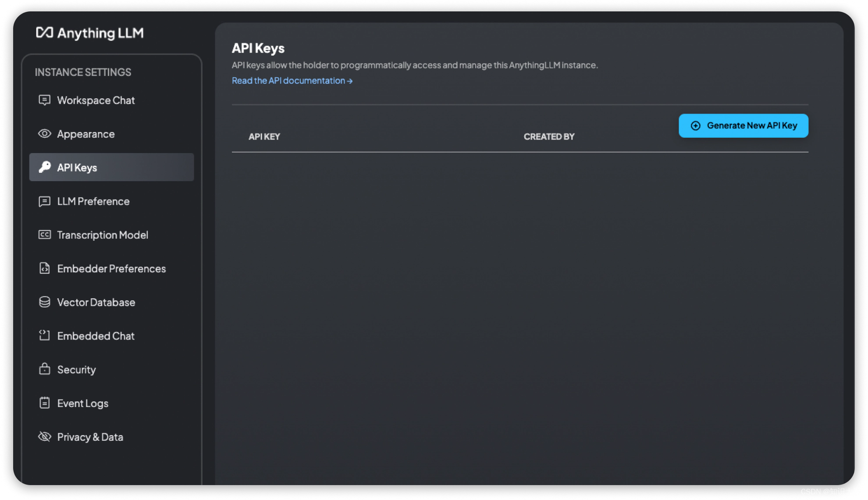This screenshot has height=500, width=868.
Task: Click the Event Logs notepad icon
Action: pos(44,403)
